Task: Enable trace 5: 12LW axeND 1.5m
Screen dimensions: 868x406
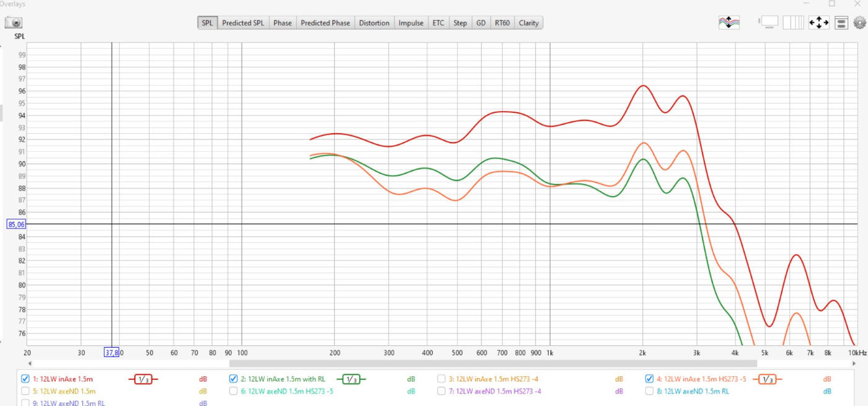Action: [25, 391]
